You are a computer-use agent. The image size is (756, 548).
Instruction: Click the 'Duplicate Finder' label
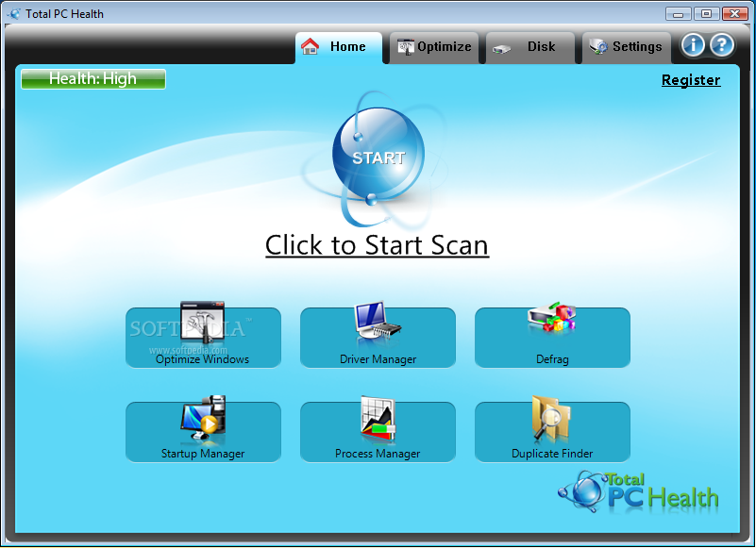pos(552,454)
